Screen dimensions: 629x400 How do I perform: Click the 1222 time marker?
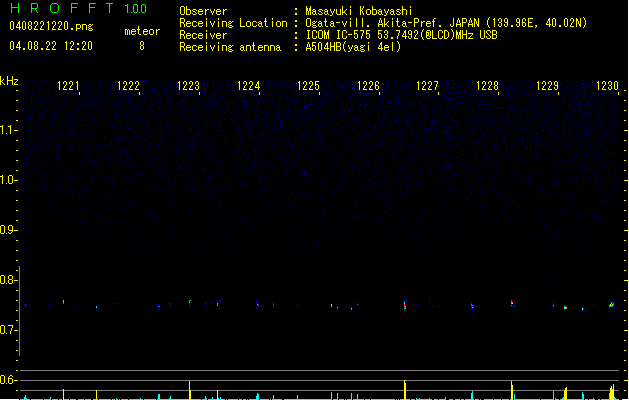click(x=128, y=85)
